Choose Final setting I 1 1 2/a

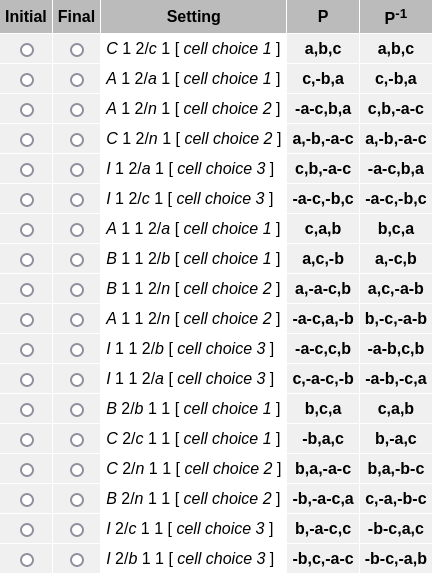tap(77, 379)
